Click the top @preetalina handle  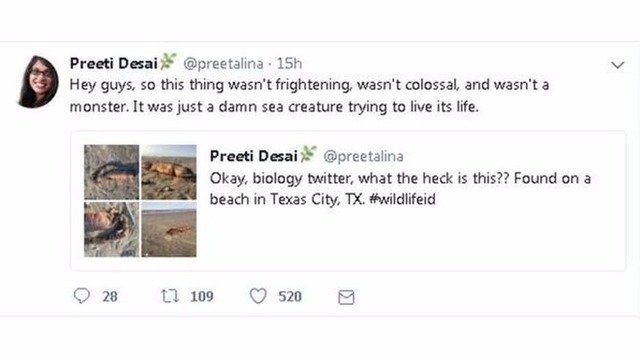(x=223, y=64)
